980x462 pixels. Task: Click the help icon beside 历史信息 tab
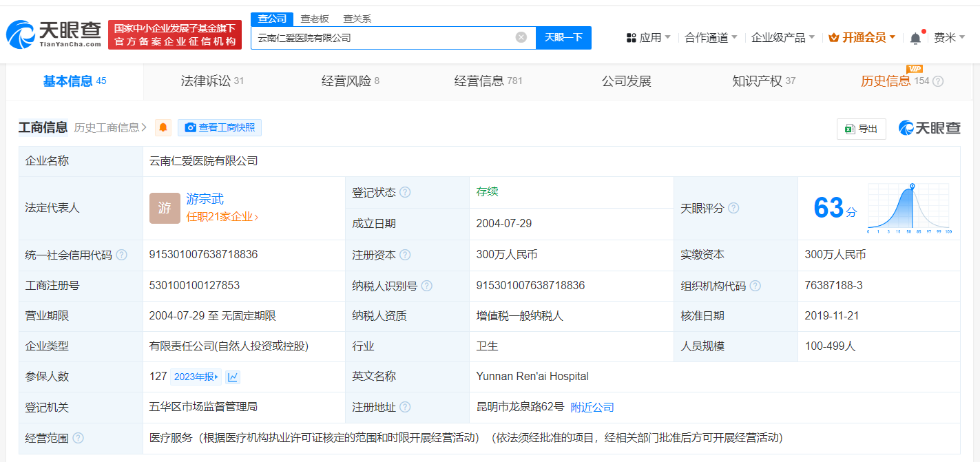point(938,81)
